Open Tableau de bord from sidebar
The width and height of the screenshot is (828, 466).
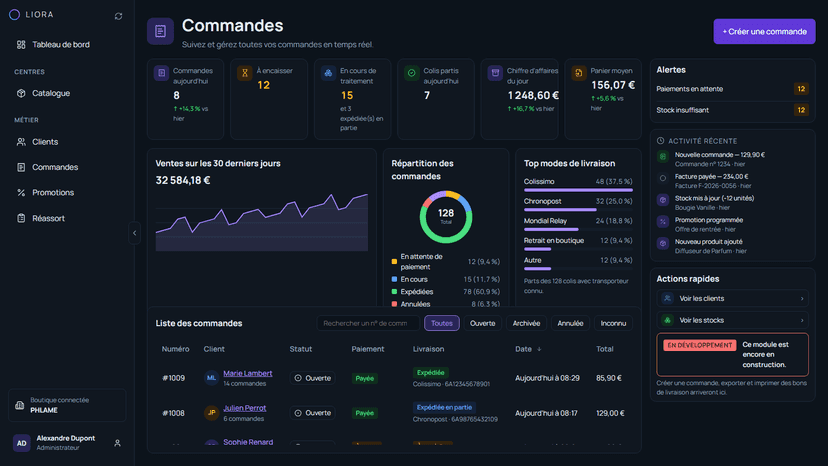pos(61,45)
